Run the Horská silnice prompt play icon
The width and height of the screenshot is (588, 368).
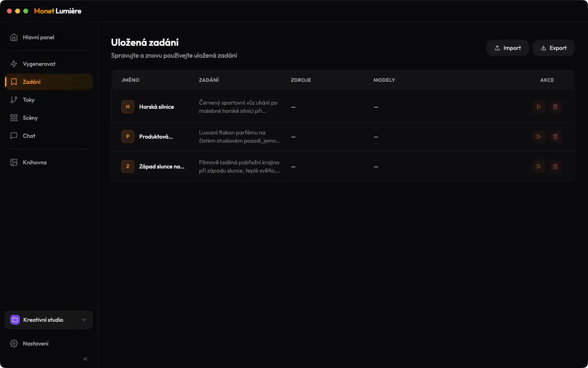pyautogui.click(x=539, y=107)
